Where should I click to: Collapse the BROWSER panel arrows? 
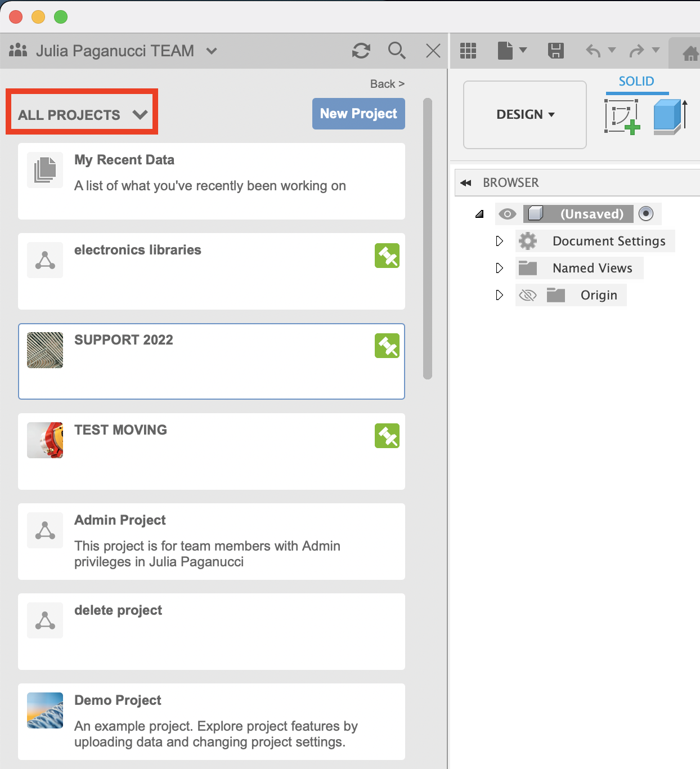coord(466,183)
